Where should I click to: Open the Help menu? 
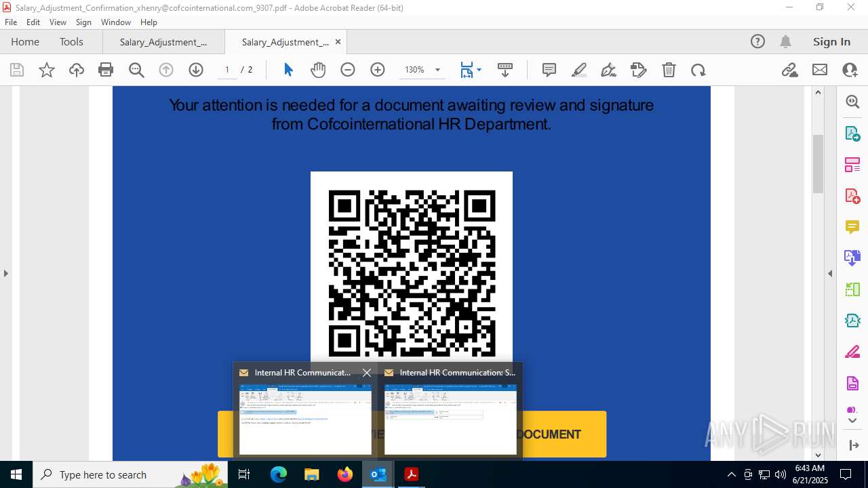point(149,22)
